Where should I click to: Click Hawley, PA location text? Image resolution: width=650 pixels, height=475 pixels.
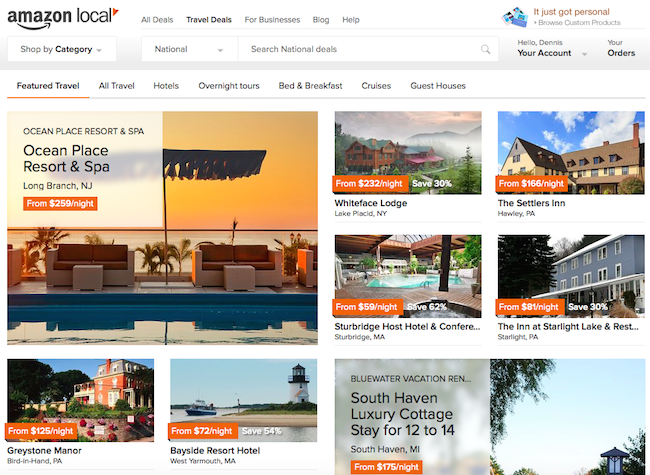[517, 213]
